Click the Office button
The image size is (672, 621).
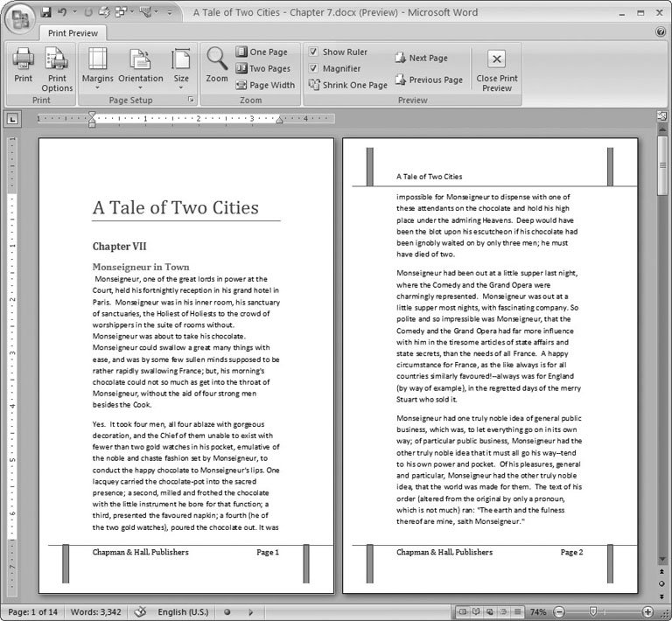18,16
